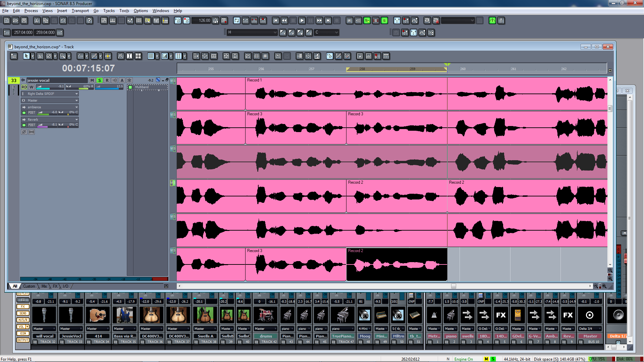This screenshot has width=644, height=362.
Task: Click the 258 mark in the time ruler
Action: 362,69
